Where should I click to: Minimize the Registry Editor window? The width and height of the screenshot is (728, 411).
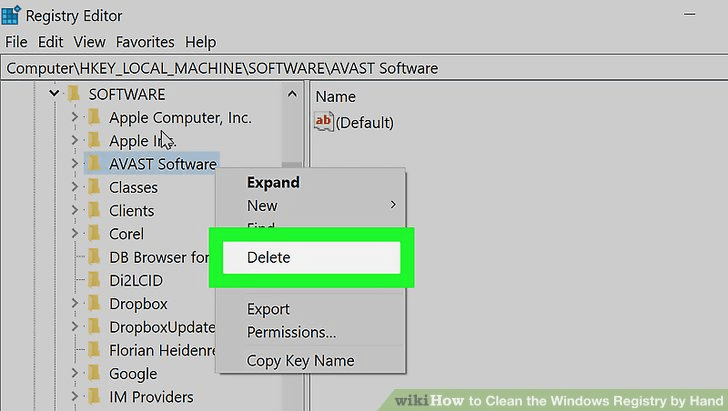click(x=689, y=14)
